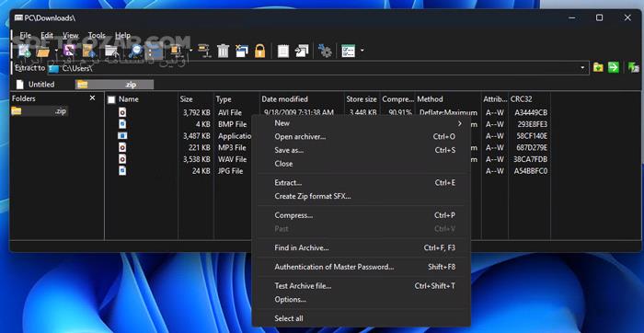The width and height of the screenshot is (644, 333).
Task: Click the orange folder tree toolbar icon
Action: pyautogui.click(x=177, y=51)
